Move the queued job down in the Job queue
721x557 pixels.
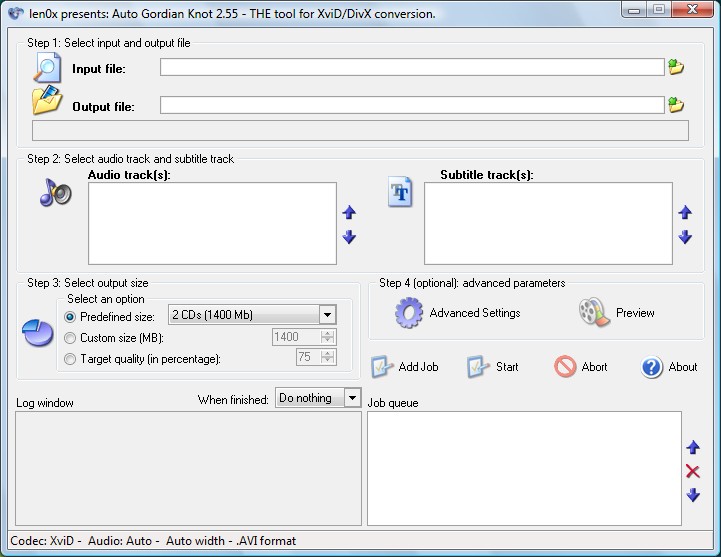pyautogui.click(x=693, y=495)
